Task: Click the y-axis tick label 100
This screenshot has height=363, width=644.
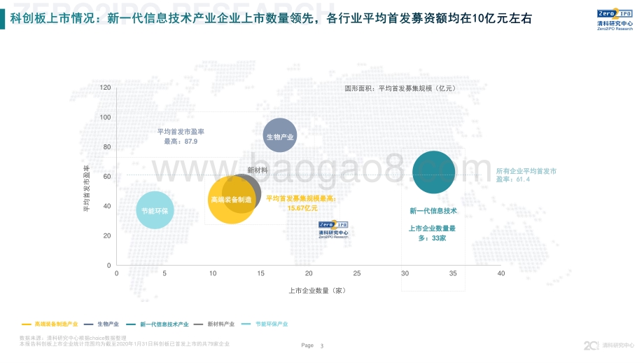Action: click(105, 117)
